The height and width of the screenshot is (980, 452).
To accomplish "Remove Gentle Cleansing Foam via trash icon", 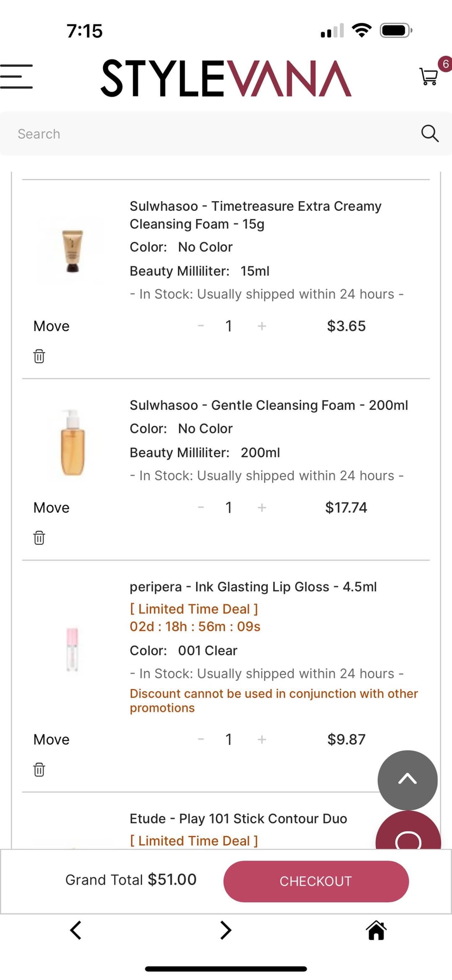I will 39,537.
